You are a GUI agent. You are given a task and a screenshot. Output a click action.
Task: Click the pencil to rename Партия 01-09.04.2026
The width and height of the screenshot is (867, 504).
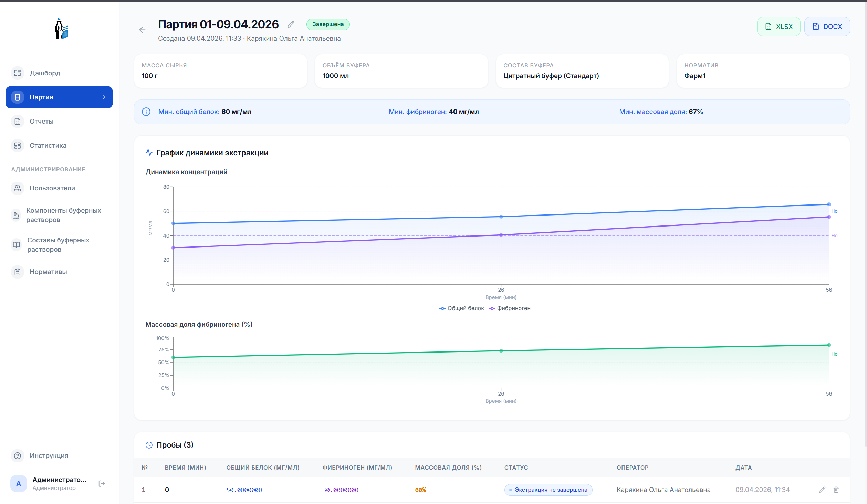[x=291, y=24]
